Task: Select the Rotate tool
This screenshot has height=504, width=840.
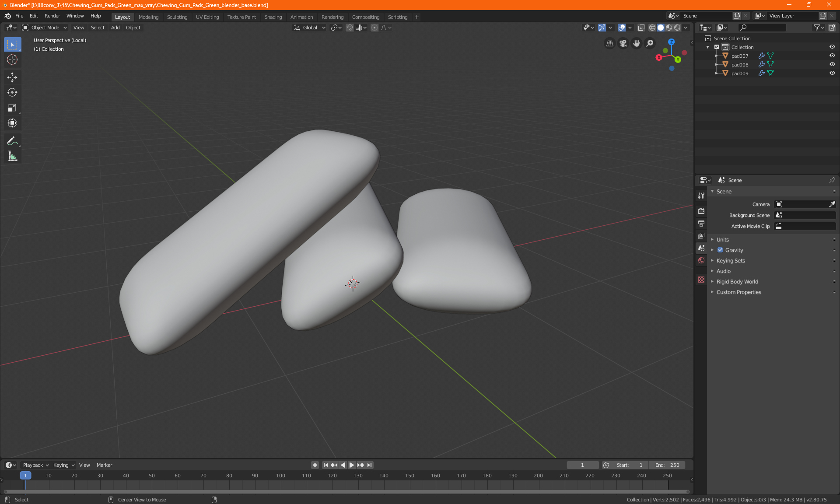Action: tap(12, 92)
